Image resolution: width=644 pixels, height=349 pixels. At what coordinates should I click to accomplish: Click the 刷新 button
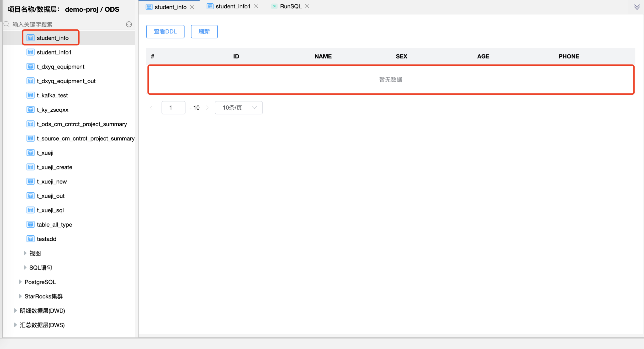coord(204,32)
